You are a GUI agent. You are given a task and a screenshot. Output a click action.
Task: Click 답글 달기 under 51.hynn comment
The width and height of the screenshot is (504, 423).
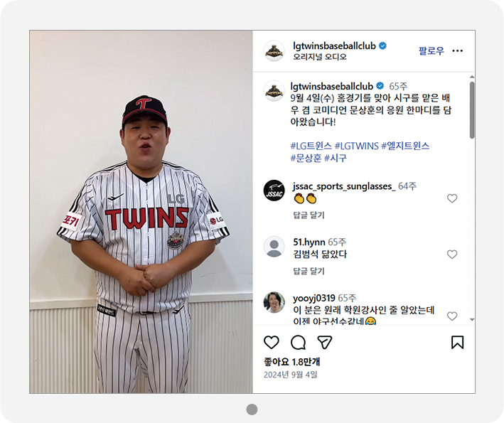pyautogui.click(x=309, y=271)
